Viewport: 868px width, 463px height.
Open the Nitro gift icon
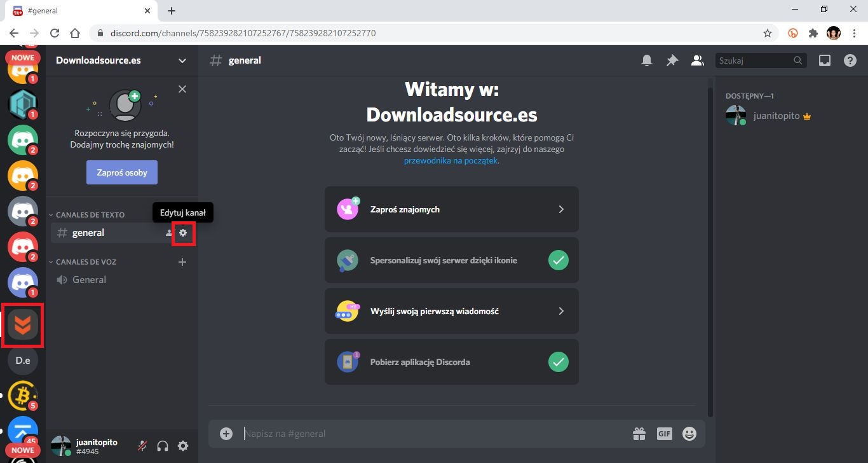click(x=639, y=434)
